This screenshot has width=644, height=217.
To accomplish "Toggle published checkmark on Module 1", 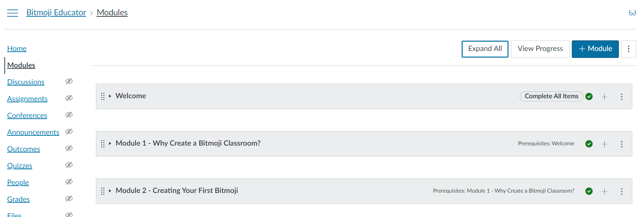I will (589, 144).
